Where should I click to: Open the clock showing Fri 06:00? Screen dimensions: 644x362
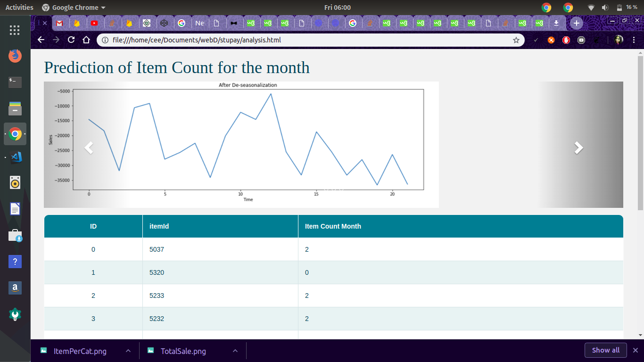(x=338, y=8)
